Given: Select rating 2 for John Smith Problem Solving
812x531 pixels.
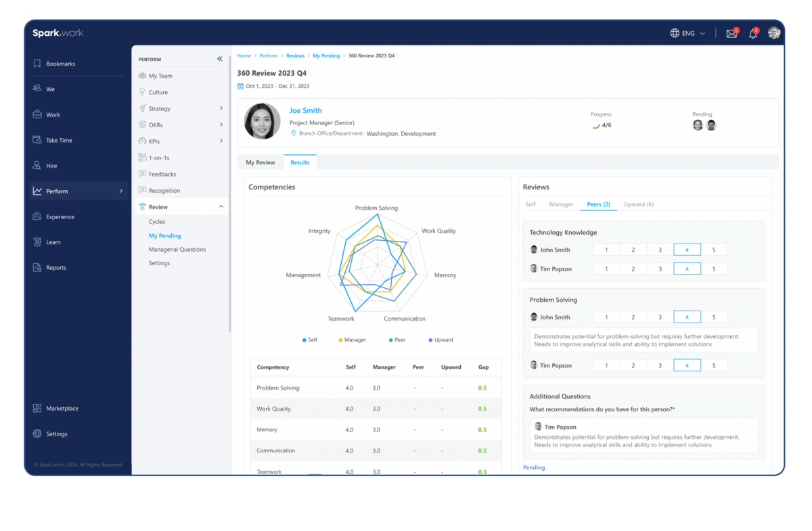Looking at the screenshot, I should 633,317.
